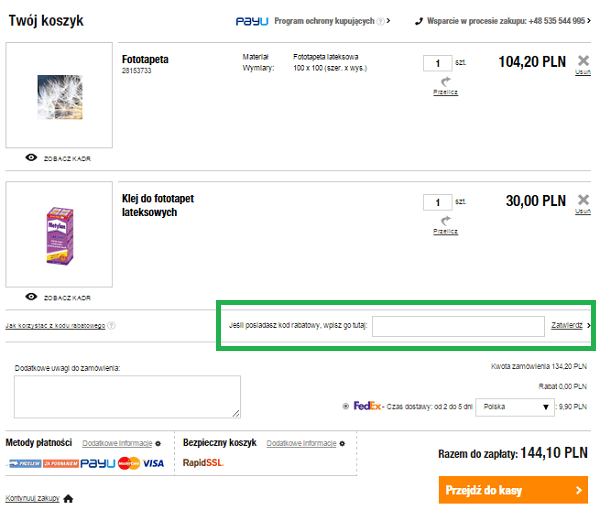The width and height of the screenshot is (600, 510).
Task: Click help icon beside kod rabatowy question
Action: [112, 325]
